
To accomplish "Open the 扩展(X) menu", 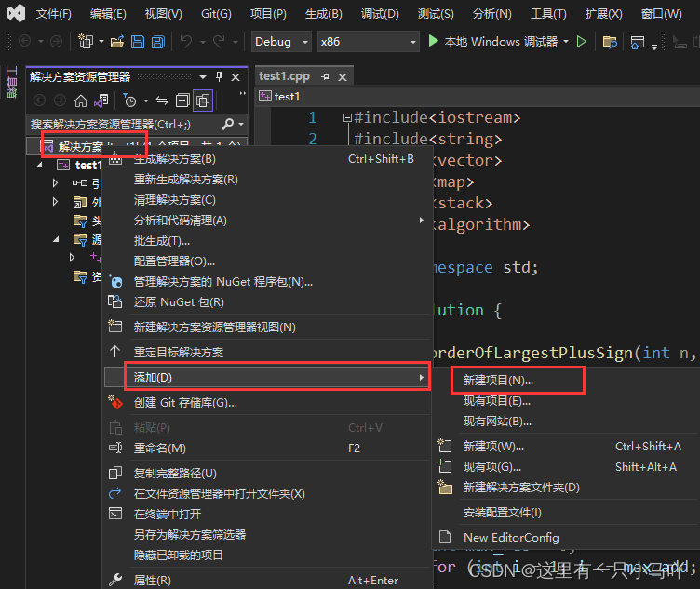I will pyautogui.click(x=603, y=14).
